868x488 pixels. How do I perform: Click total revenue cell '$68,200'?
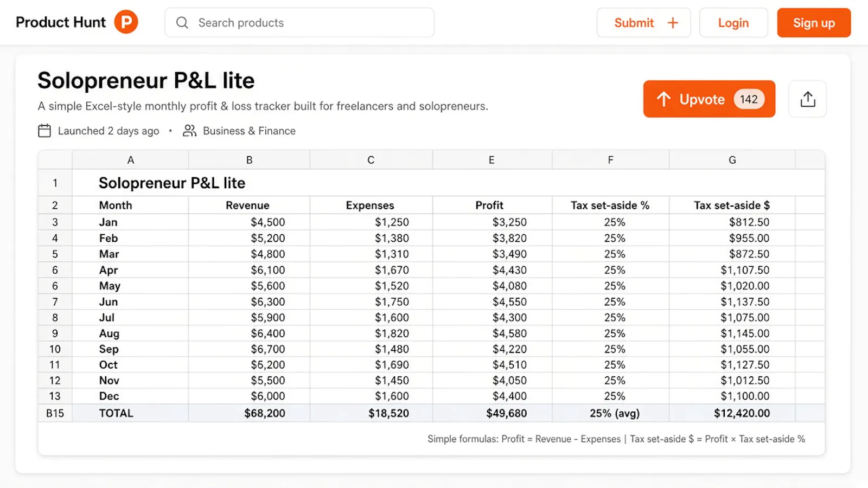tap(249, 413)
